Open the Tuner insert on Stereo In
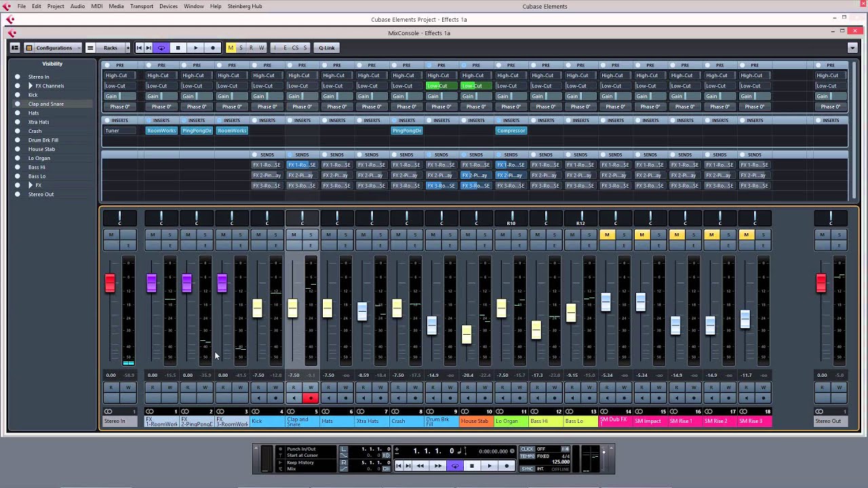868x488 pixels. point(120,130)
